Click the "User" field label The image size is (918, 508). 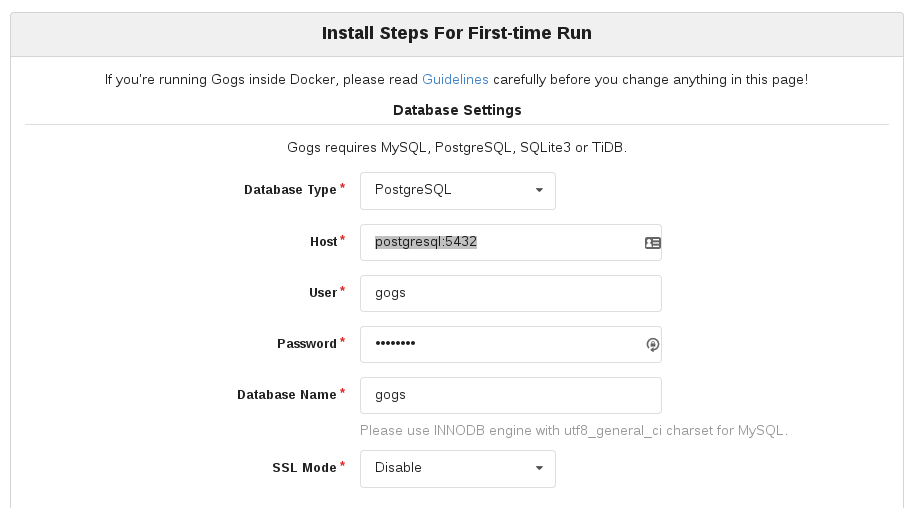(x=323, y=293)
